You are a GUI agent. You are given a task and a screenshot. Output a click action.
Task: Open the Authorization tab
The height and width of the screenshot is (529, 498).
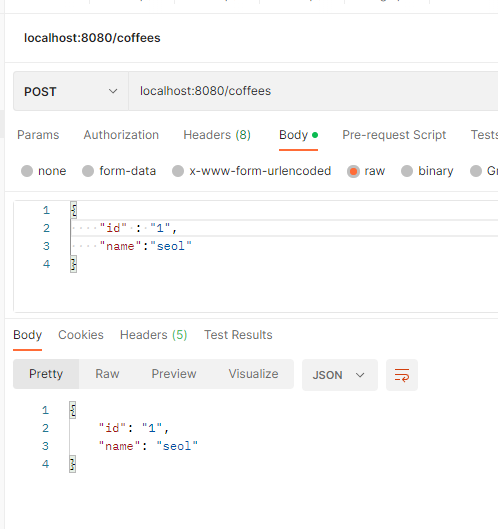click(121, 135)
